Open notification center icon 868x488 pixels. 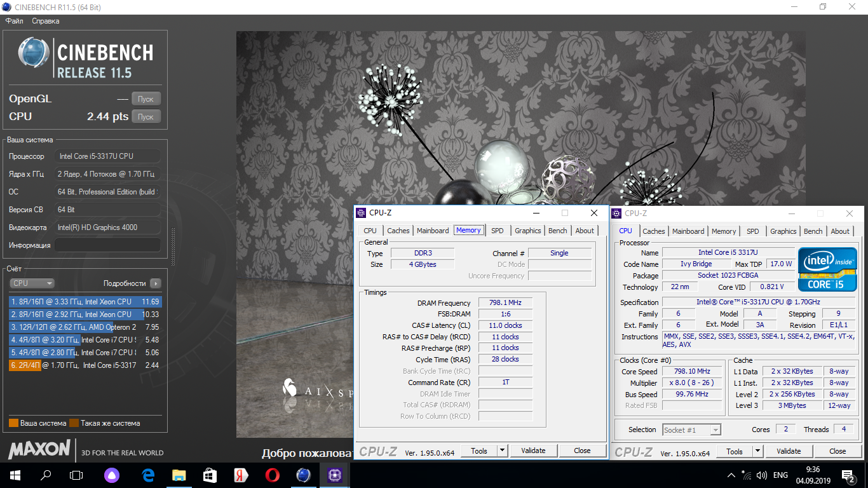[x=848, y=475]
